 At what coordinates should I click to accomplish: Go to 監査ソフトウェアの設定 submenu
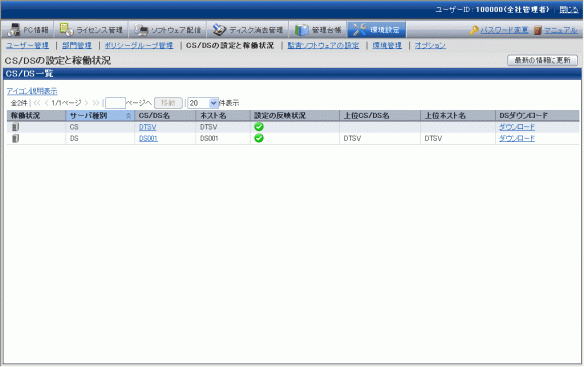point(323,45)
